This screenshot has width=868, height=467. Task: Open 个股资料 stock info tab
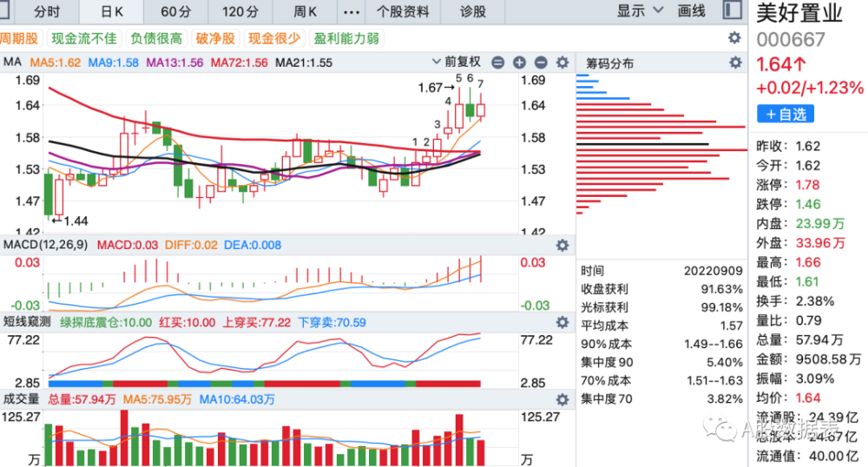point(403,11)
